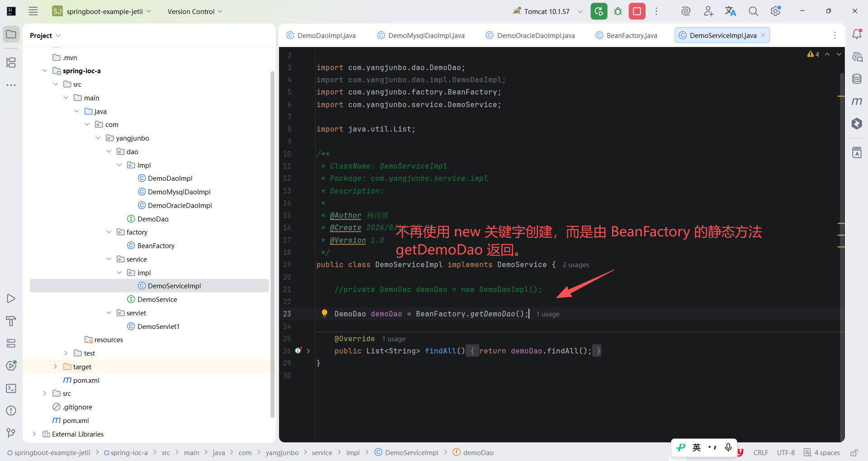Expand the target folder node
Screen dimensions: 868x461
point(56,367)
